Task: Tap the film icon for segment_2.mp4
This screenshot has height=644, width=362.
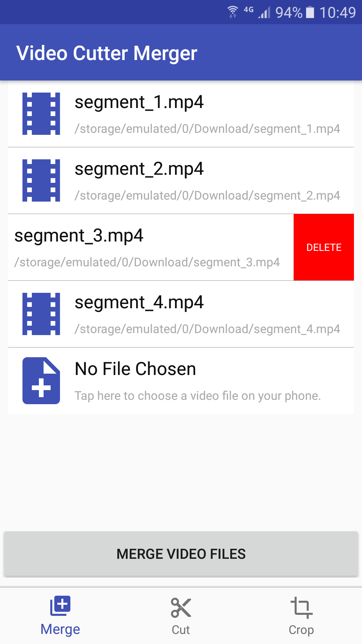Action: click(x=41, y=180)
